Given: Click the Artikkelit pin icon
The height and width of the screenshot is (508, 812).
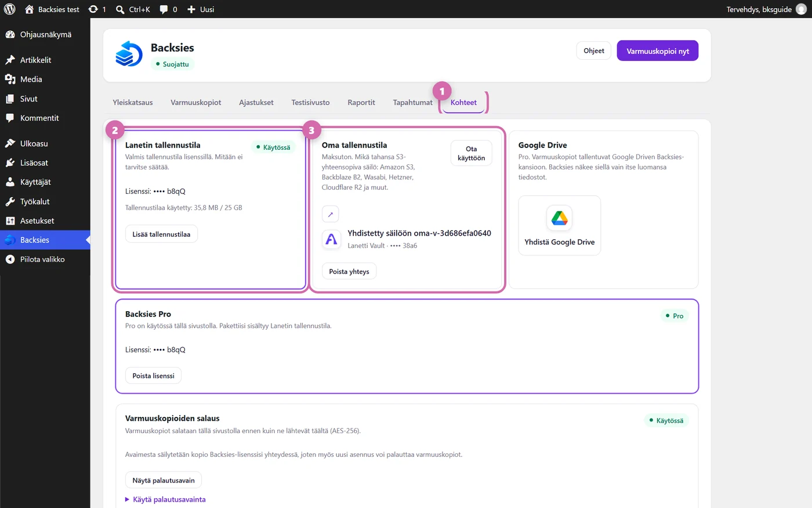Looking at the screenshot, I should click(10, 60).
